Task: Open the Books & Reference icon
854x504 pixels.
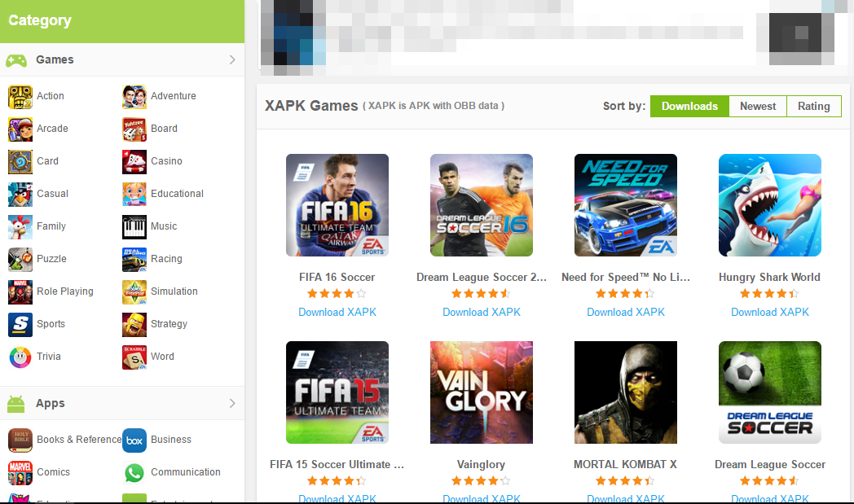Action: 20,440
